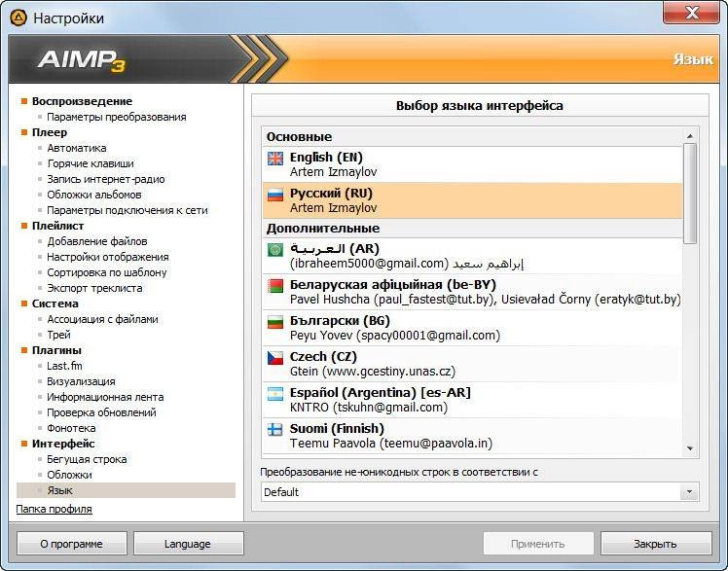Image resolution: width=728 pixels, height=571 pixels.
Task: Open Горячие клавиши settings
Action: point(91,163)
